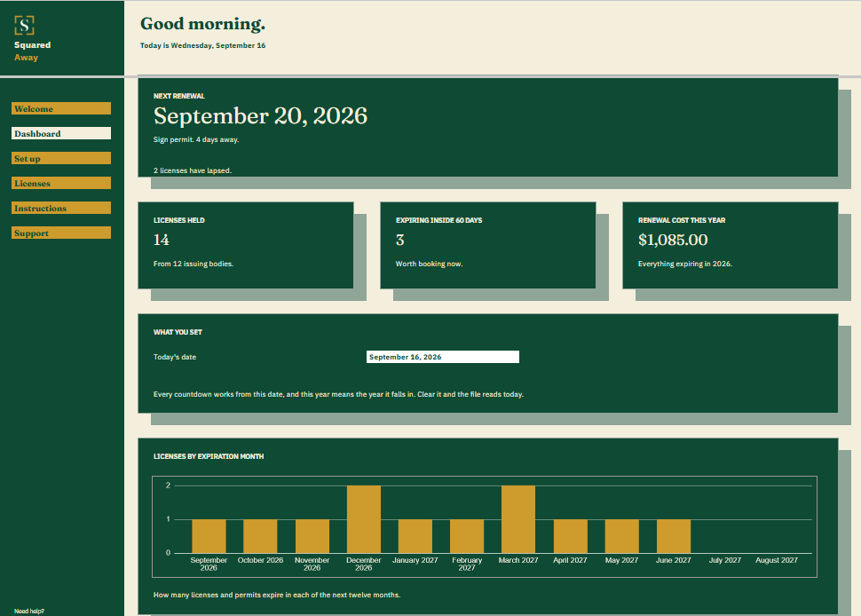The height and width of the screenshot is (616, 861).
Task: Click 'Licenses by Expiration Month' heading
Action: (x=209, y=456)
